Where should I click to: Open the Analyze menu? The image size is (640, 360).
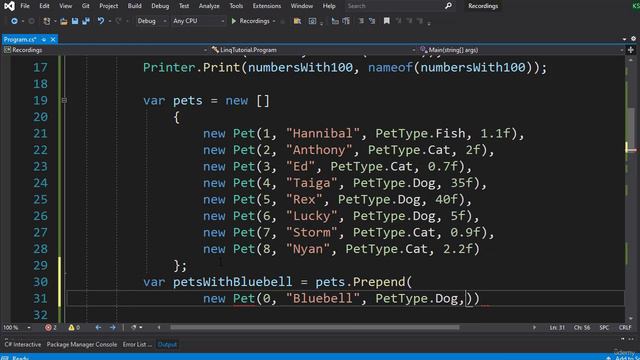[x=209, y=6]
